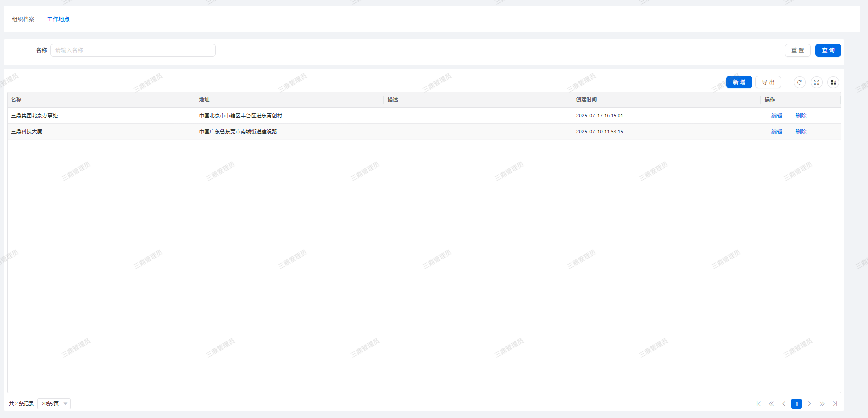Focus the 名称 search input field
The image size is (868, 418).
coord(133,50)
